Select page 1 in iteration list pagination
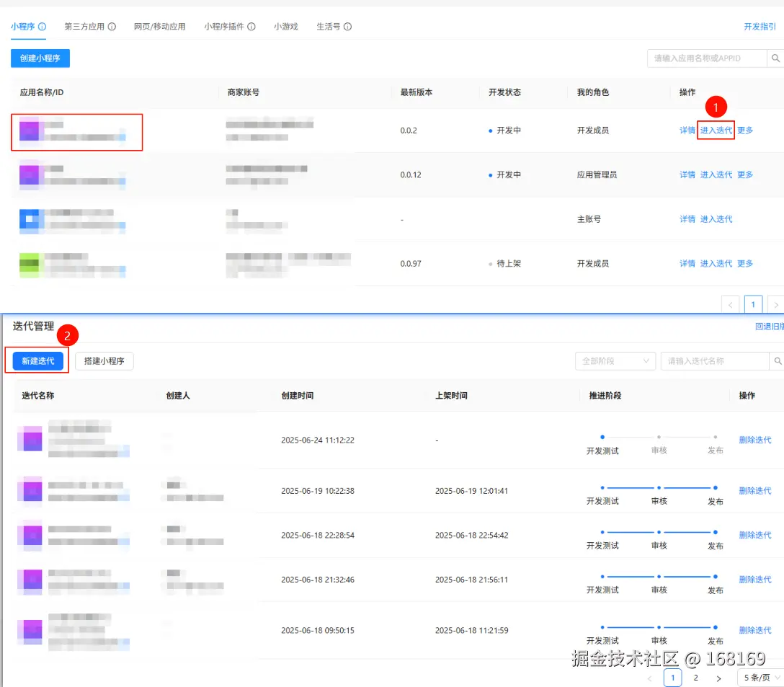 point(672,678)
